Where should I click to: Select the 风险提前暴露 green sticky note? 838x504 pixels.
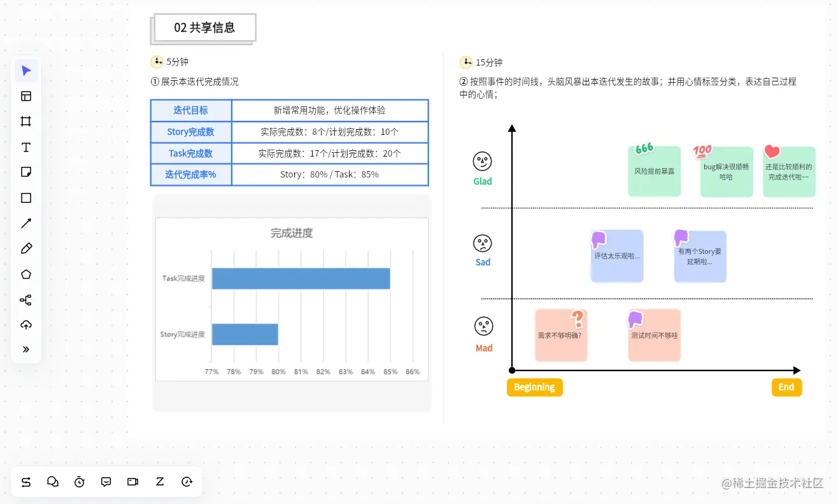(655, 171)
